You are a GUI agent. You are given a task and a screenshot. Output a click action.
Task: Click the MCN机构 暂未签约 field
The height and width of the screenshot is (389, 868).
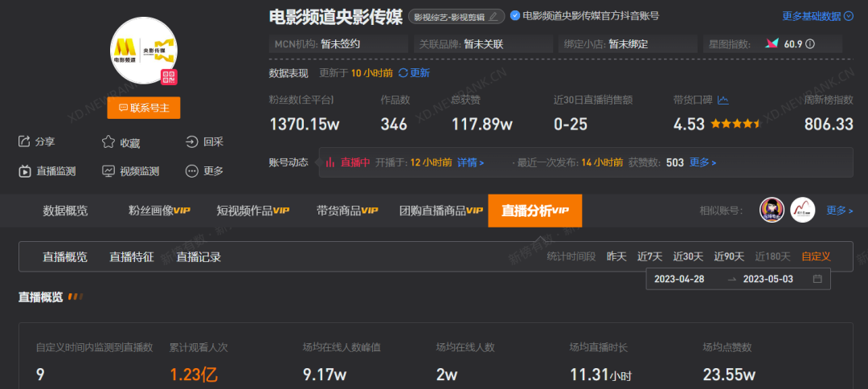tap(338, 44)
